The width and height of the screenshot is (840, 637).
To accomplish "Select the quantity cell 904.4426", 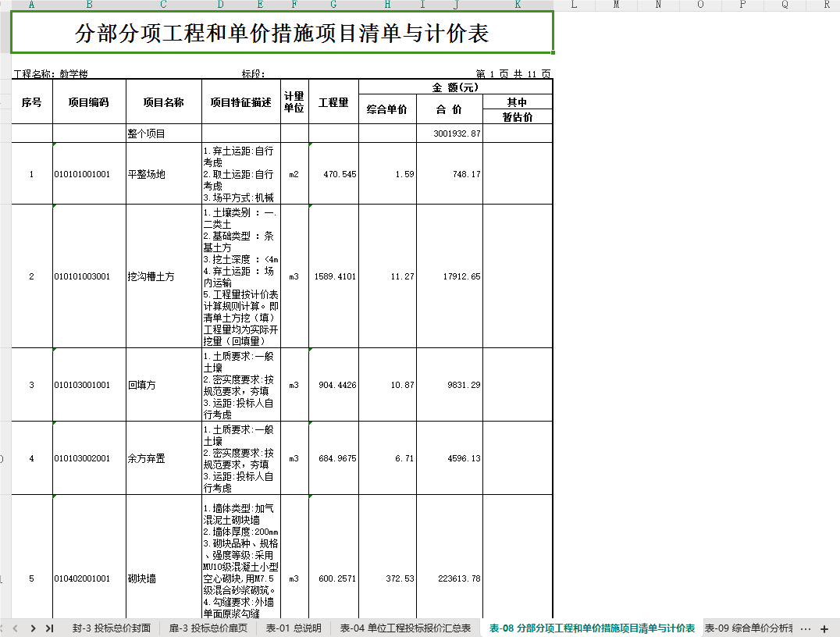I will [x=333, y=385].
